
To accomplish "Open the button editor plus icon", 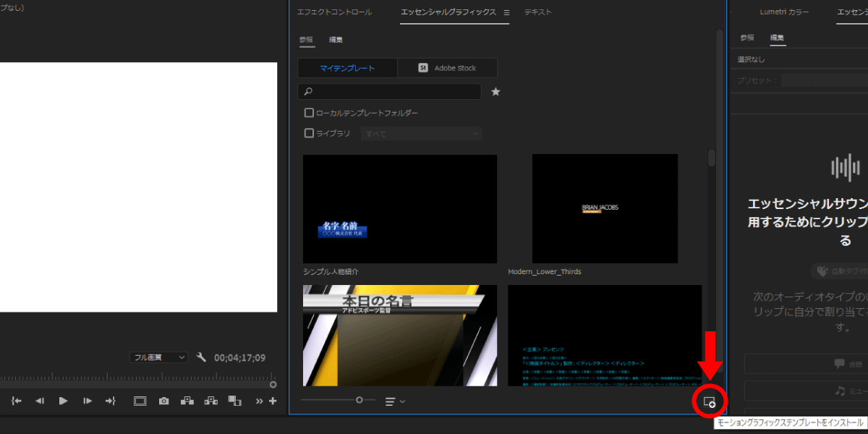I will (273, 401).
